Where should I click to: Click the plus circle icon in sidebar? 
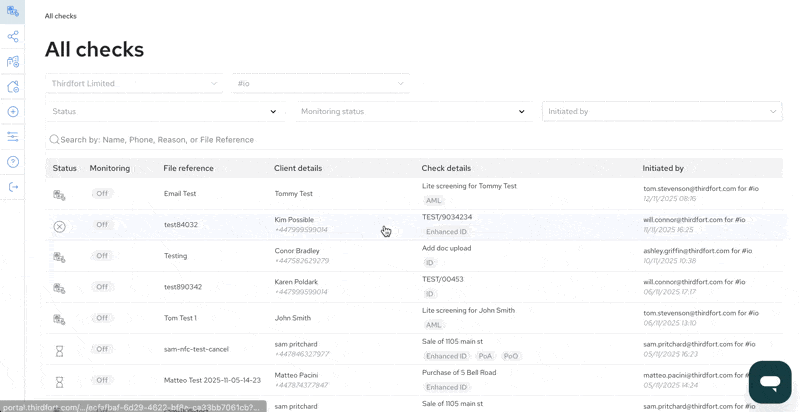[x=13, y=112]
